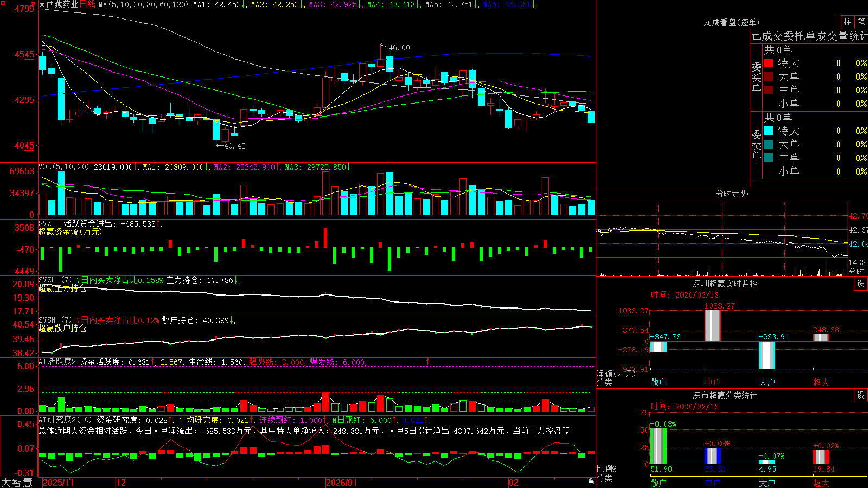The width and height of the screenshot is (868, 488).
Task: Click the MA5: 42.751 value
Action: 451,4
